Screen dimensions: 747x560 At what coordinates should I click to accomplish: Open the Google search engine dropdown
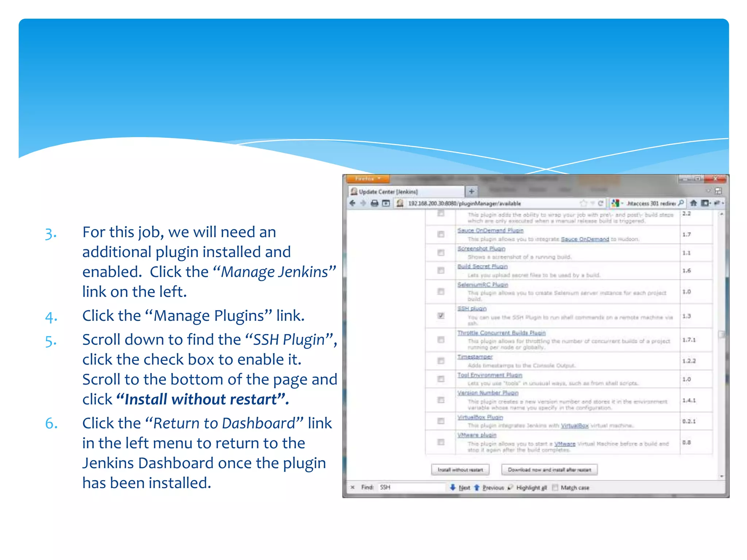[617, 203]
